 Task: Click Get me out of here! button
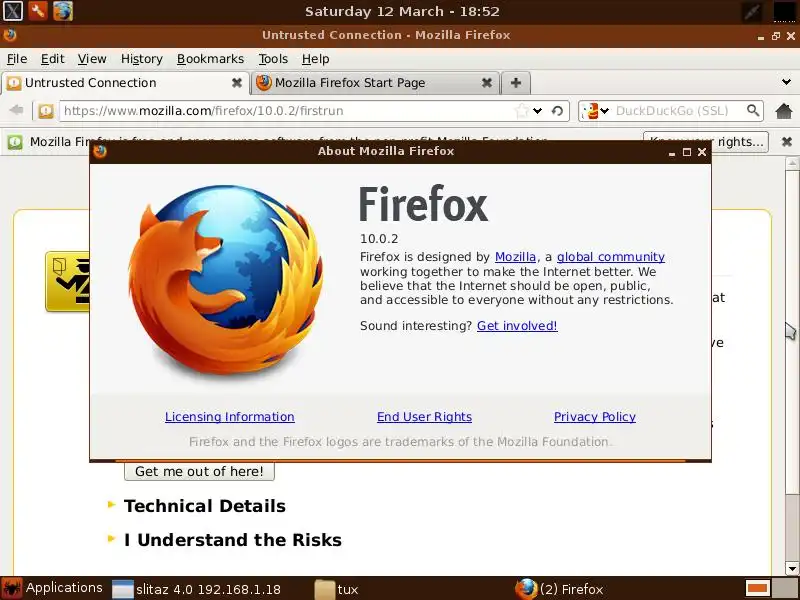[199, 471]
